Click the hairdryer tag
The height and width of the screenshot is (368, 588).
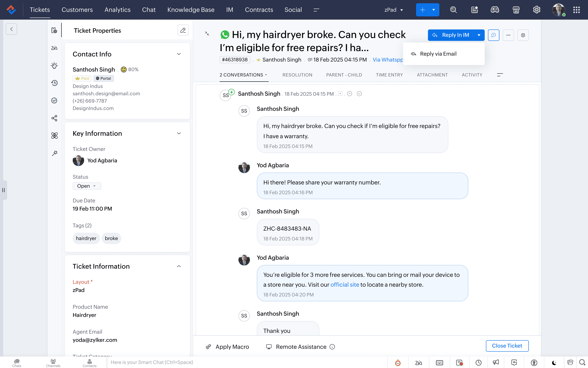point(86,238)
